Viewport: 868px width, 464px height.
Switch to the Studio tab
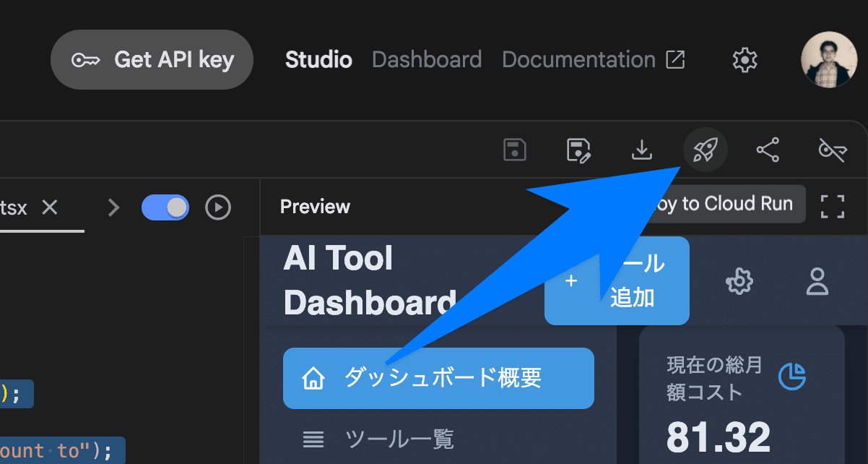pyautogui.click(x=318, y=60)
